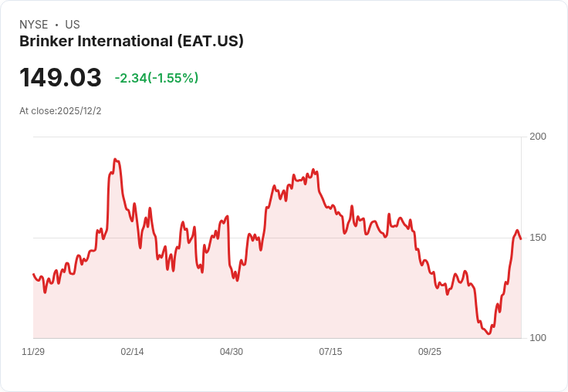568x392 pixels.
Task: Select the 02/14 date on the x-axis
Action: point(132,352)
